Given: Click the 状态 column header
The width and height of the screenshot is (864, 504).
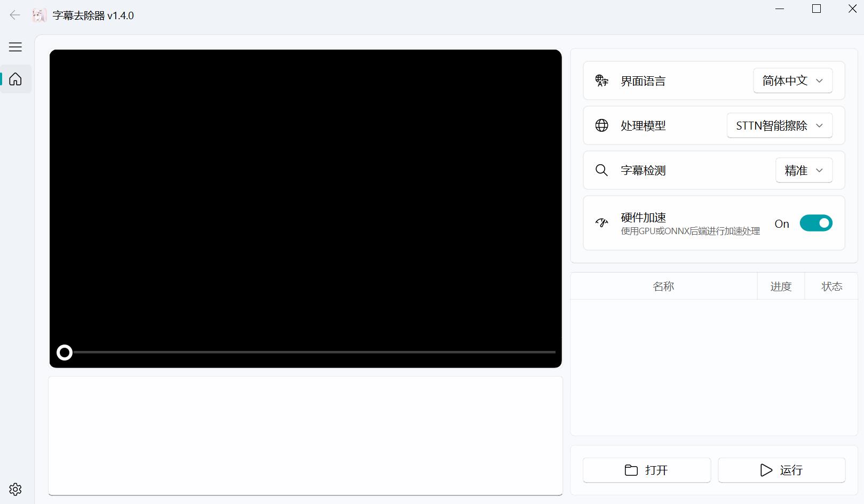Looking at the screenshot, I should click(831, 286).
